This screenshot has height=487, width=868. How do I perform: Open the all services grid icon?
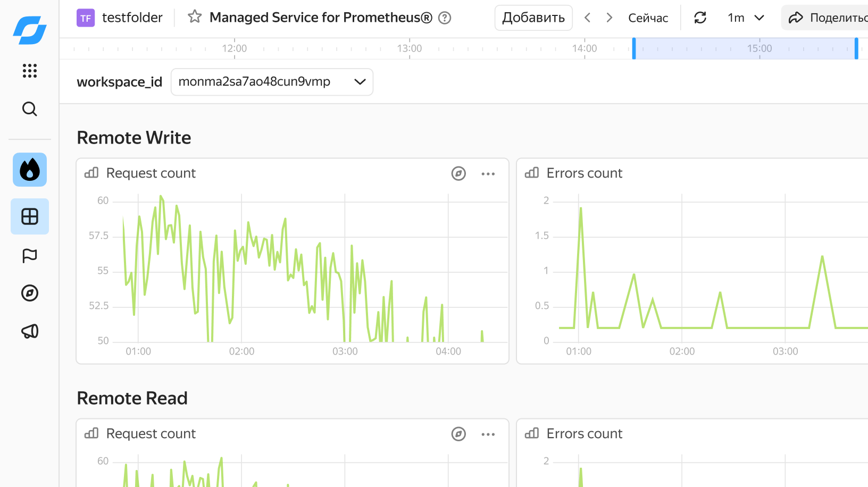tap(30, 71)
